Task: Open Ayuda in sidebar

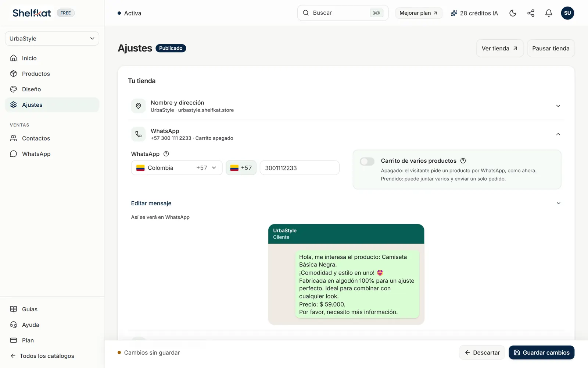Action: click(x=52, y=325)
